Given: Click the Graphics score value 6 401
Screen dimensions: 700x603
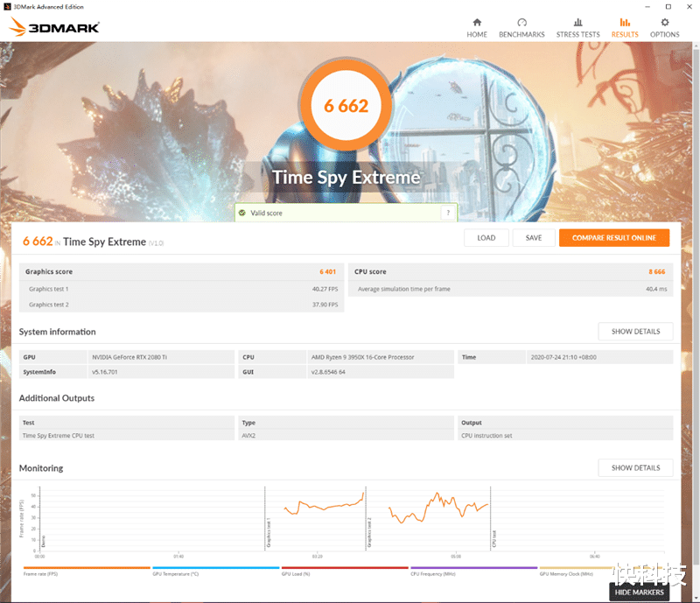Looking at the screenshot, I should [327, 271].
